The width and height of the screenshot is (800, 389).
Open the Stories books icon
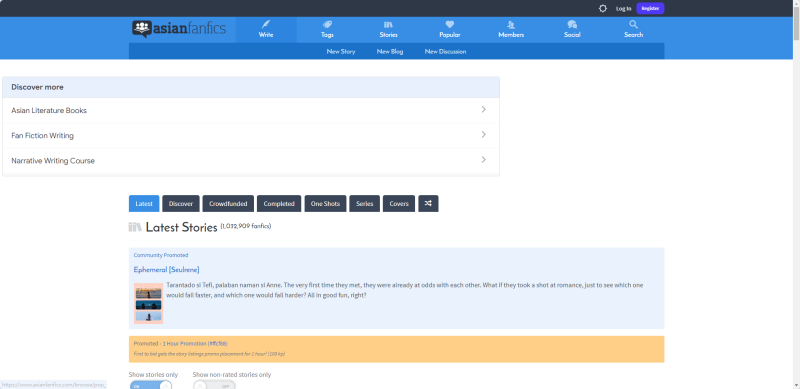pos(388,25)
